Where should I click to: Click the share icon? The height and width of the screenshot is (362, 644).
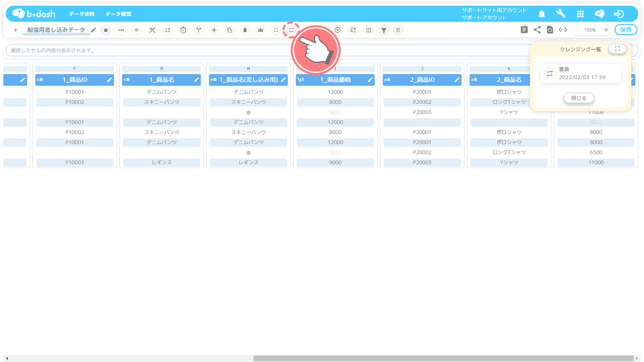click(x=537, y=30)
